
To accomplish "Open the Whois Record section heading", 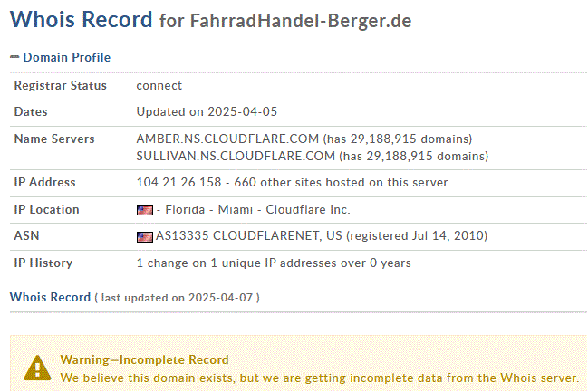I will pyautogui.click(x=50, y=297).
